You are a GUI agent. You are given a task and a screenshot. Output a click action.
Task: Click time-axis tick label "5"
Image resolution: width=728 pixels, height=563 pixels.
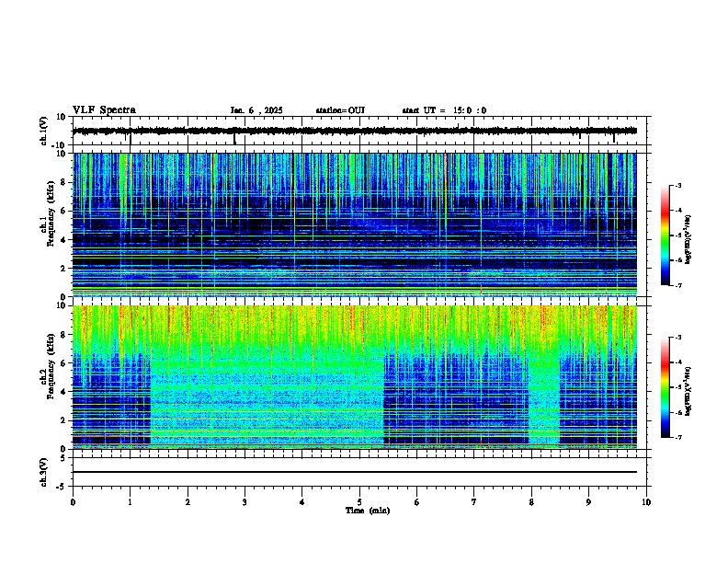[x=359, y=502]
